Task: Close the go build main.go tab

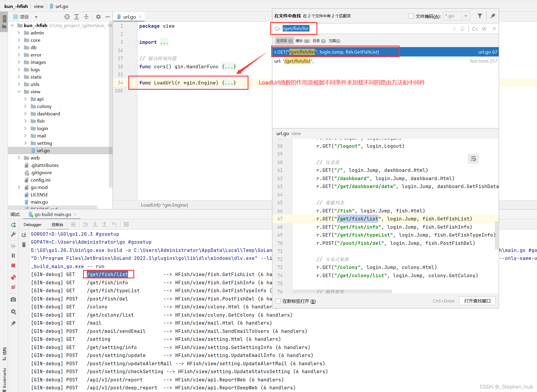Action: (75, 214)
